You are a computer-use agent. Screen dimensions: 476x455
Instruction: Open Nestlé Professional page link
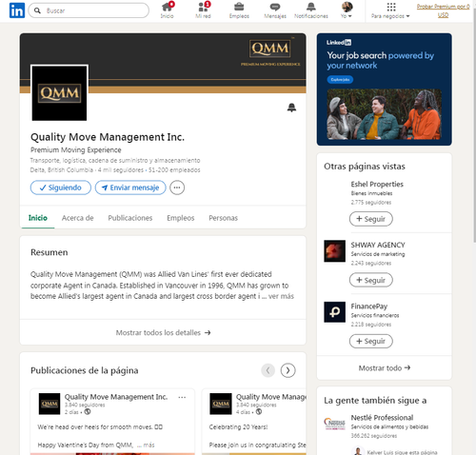point(382,418)
